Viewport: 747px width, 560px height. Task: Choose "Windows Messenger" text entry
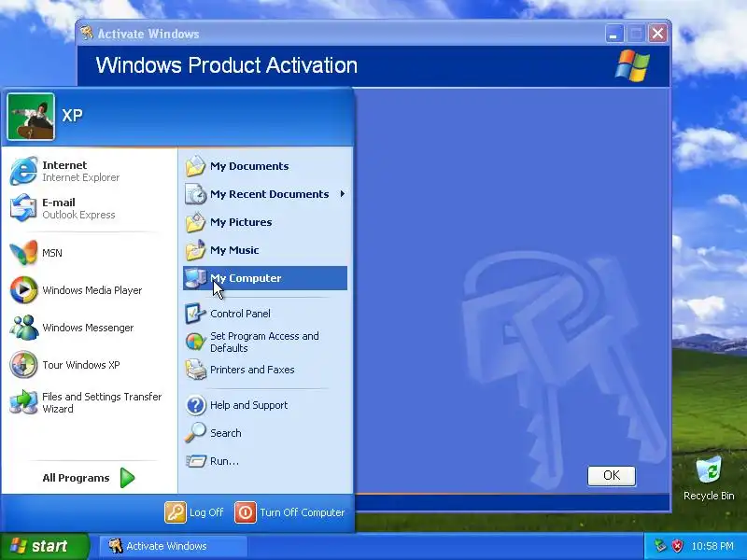88,328
